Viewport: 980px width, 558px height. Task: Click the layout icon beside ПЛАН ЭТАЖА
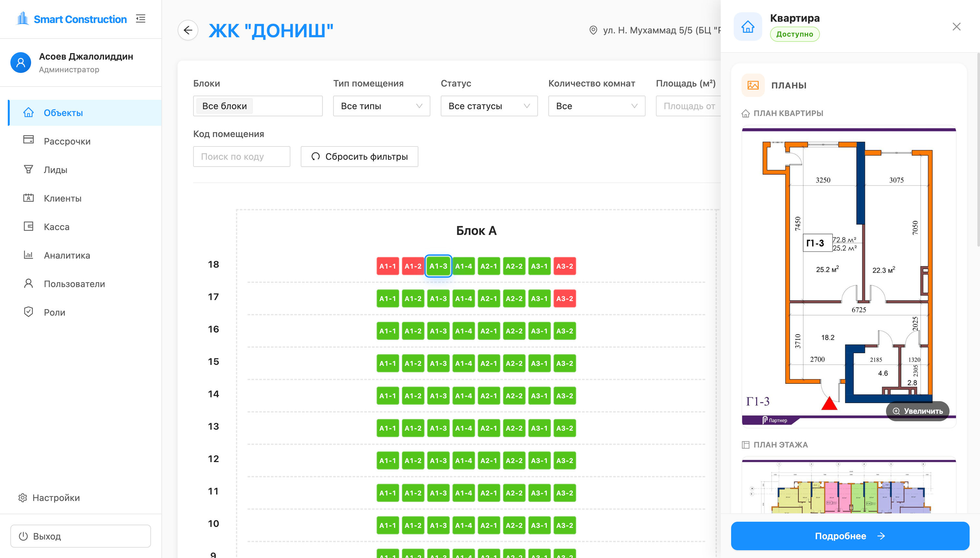pyautogui.click(x=745, y=445)
